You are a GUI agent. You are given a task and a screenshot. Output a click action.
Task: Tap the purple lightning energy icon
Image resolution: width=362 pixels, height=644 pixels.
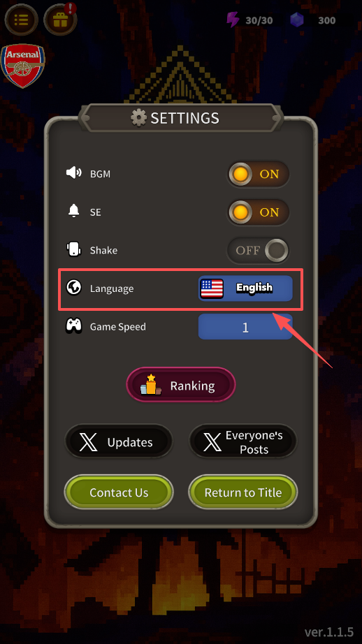(x=233, y=20)
